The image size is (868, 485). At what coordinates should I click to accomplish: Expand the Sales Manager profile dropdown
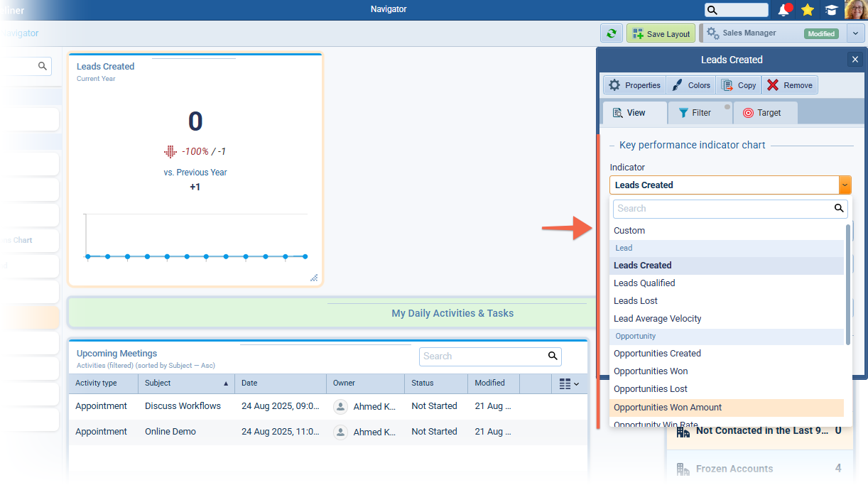click(x=855, y=33)
